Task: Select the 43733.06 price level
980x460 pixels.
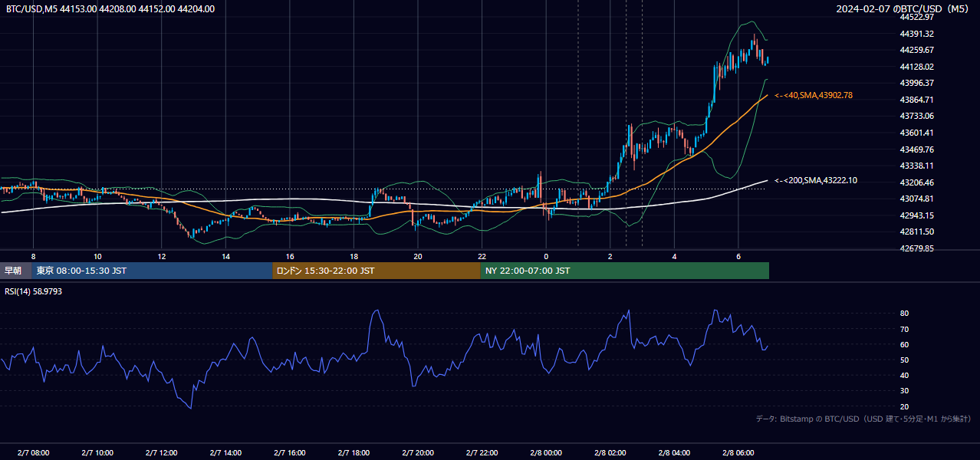Action: click(x=916, y=116)
